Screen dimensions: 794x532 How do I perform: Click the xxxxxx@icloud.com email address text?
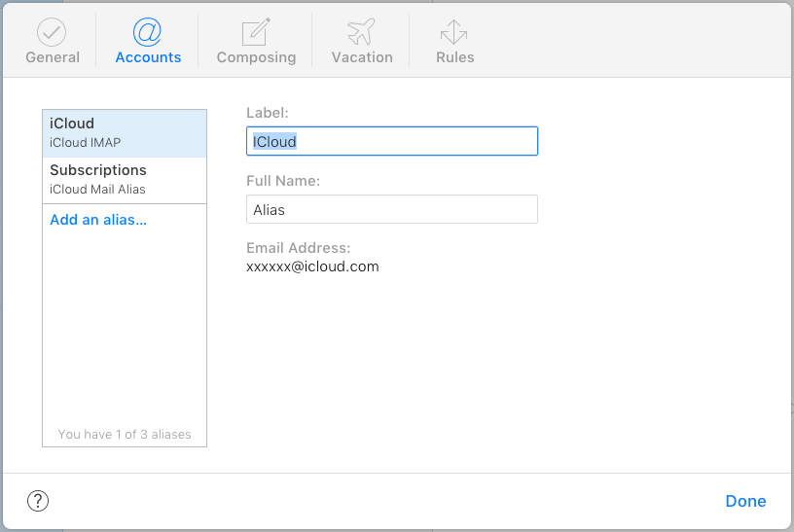(312, 266)
